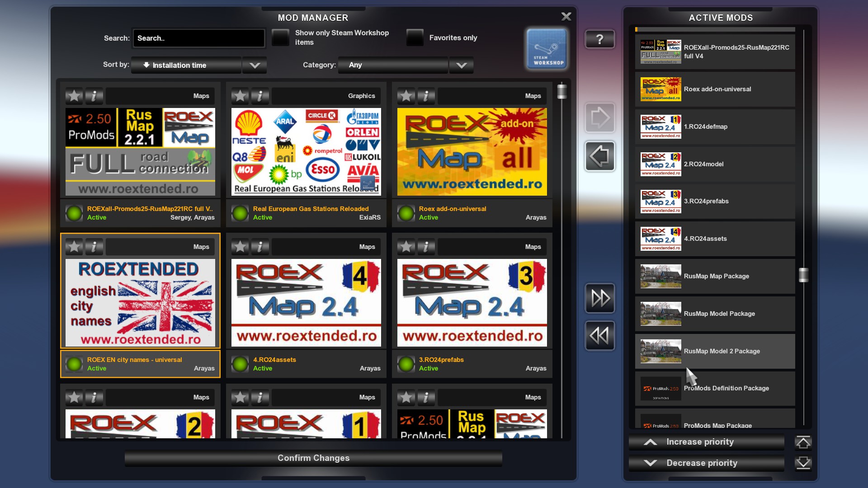Viewport: 868px width, 488px height.
Task: Deactivate mod with the left arrow button
Action: 600,156
